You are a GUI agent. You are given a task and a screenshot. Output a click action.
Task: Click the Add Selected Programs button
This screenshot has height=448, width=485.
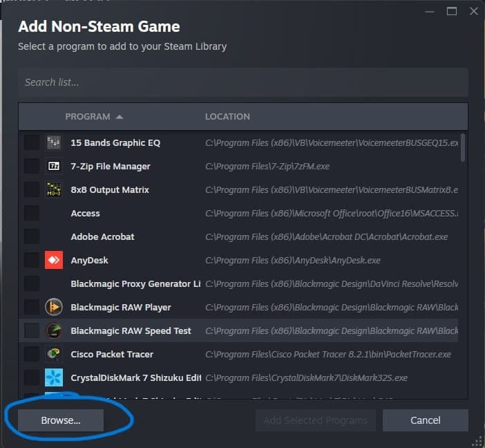[x=316, y=420]
